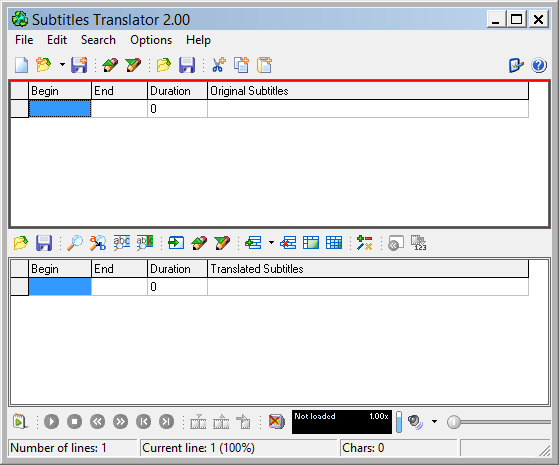559x465 pixels.
Task: Click the End column header in the original grid
Action: click(119, 91)
